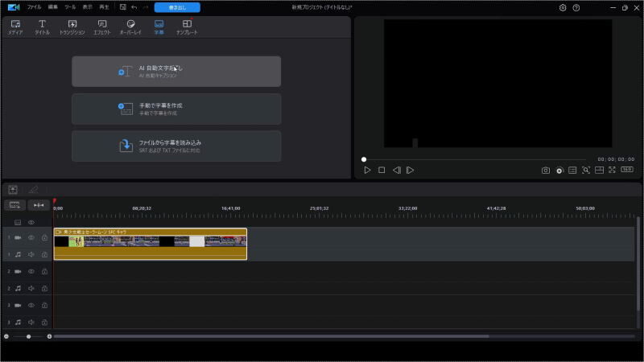644x362 pixels.
Task: Open the ファイル menu
Action: [x=34, y=7]
